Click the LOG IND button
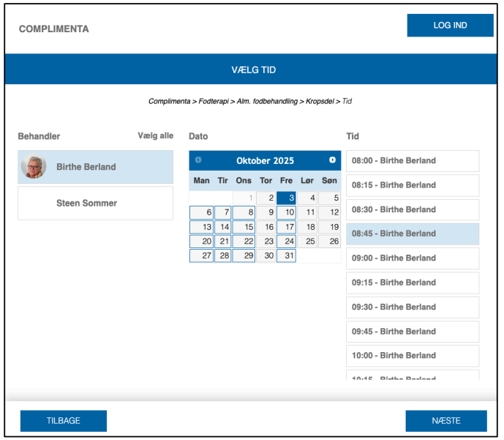This screenshot has height=440, width=504. pyautogui.click(x=450, y=25)
